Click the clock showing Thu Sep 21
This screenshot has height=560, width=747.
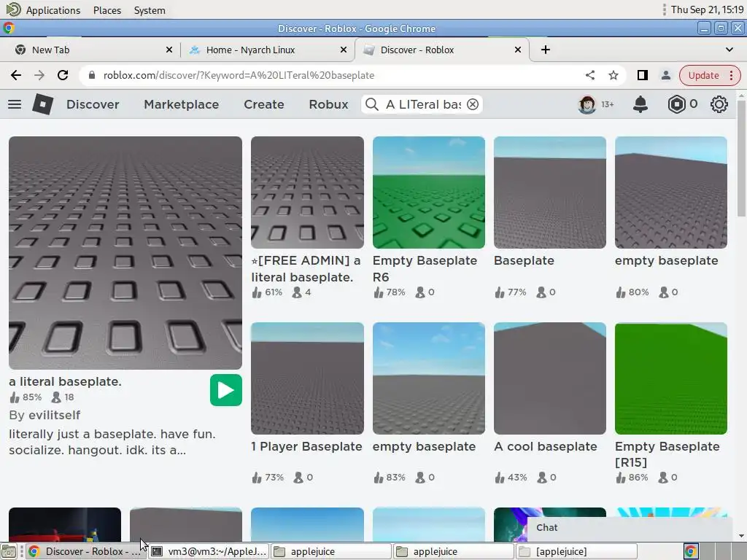(707, 9)
